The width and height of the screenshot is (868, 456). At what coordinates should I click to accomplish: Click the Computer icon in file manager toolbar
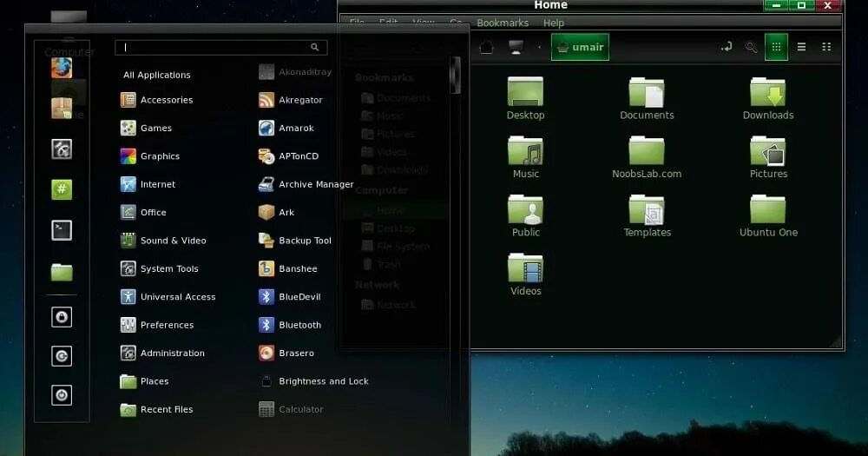516,47
